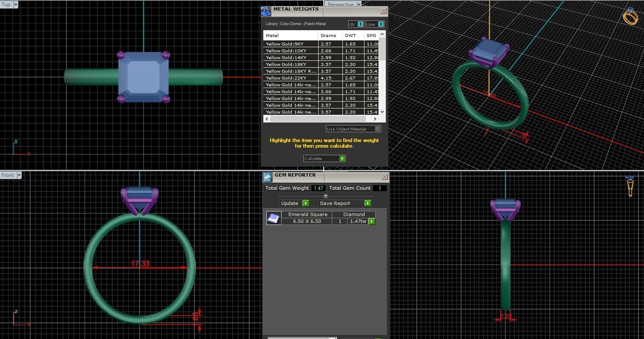Select the blue gemstone in Top viewport
644x339 pixels.
144,77
